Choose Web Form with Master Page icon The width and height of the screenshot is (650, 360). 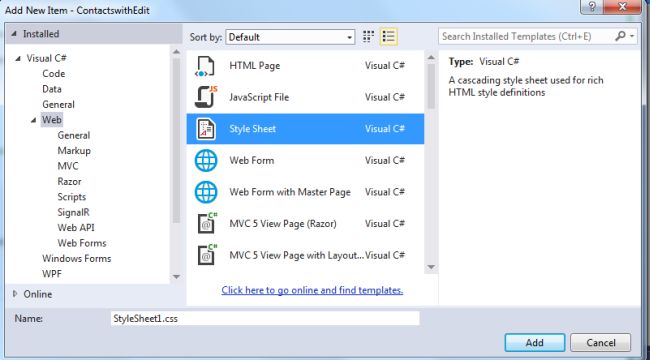(206, 192)
